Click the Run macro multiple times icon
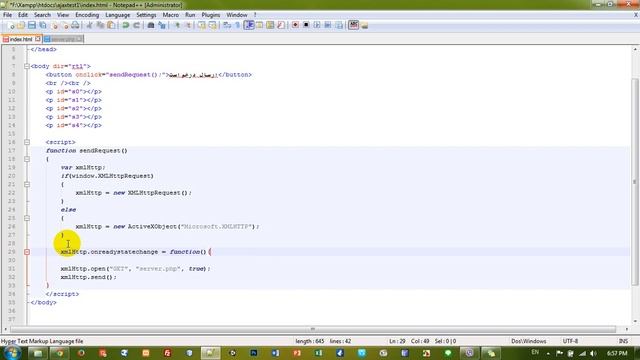The width and height of the screenshot is (640, 360). pyautogui.click(x=328, y=25)
